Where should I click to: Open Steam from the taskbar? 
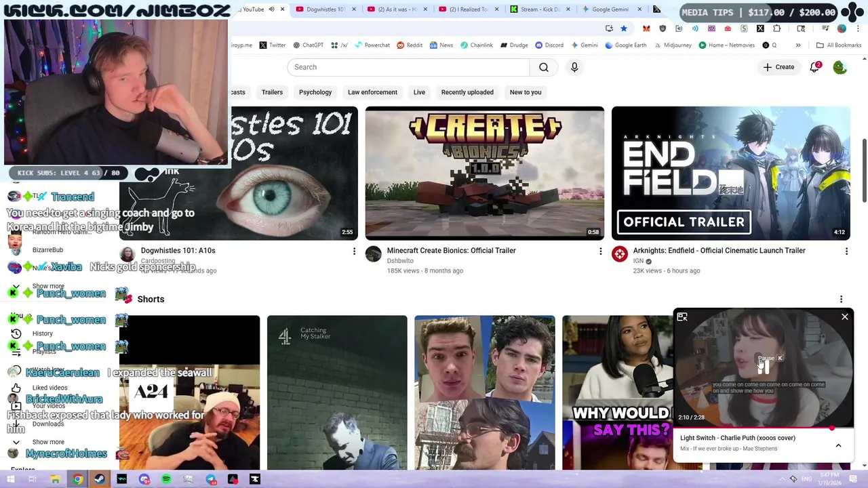point(100,479)
